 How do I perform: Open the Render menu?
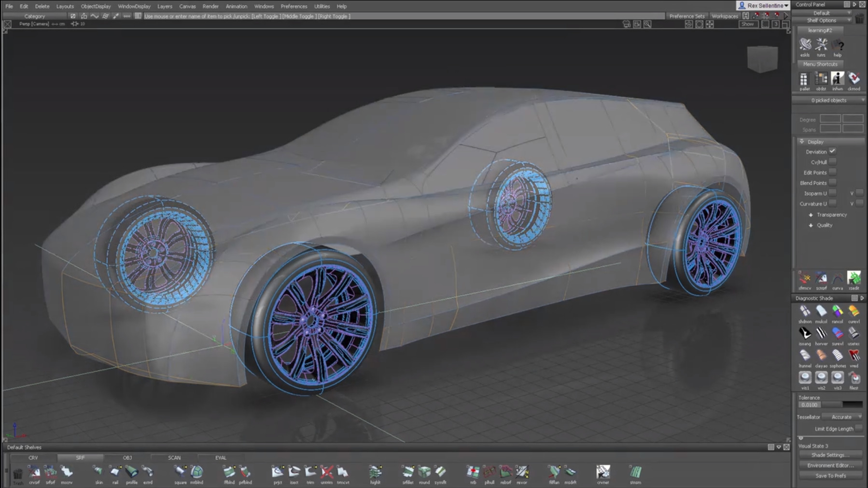[x=210, y=6]
